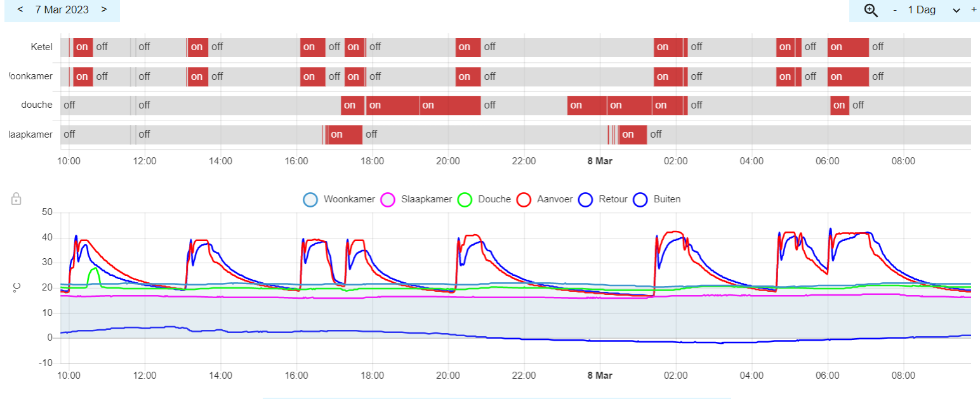Select the douche row label
The height and width of the screenshot is (399, 980).
click(x=36, y=105)
